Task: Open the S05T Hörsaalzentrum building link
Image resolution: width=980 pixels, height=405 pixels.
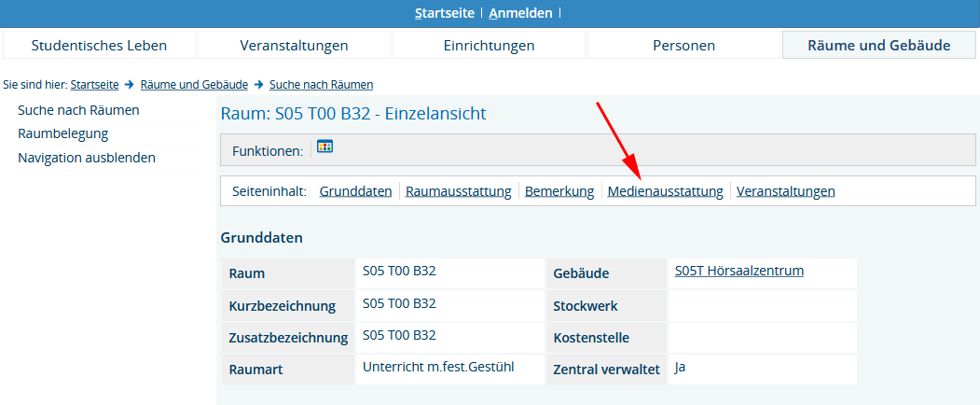Action: 738,272
